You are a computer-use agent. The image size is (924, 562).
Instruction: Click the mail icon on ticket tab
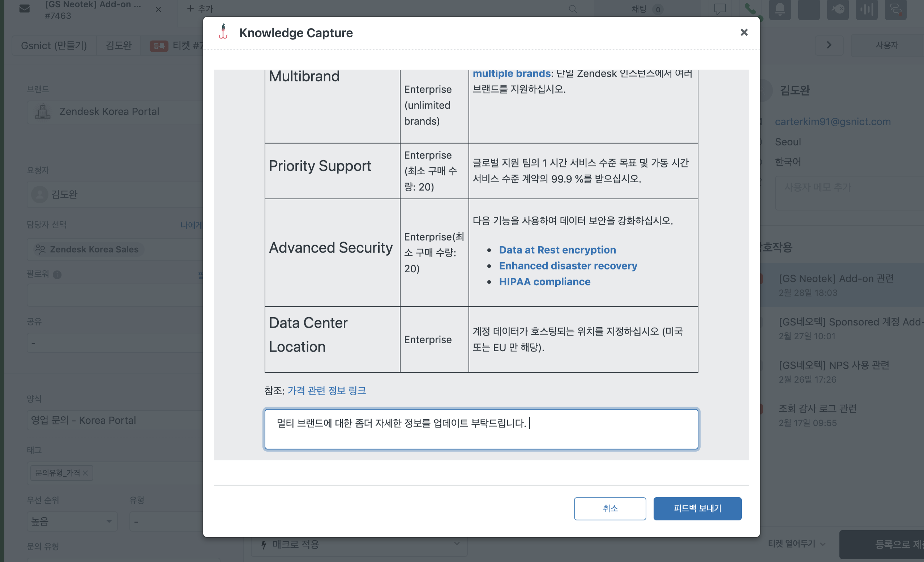click(x=24, y=8)
